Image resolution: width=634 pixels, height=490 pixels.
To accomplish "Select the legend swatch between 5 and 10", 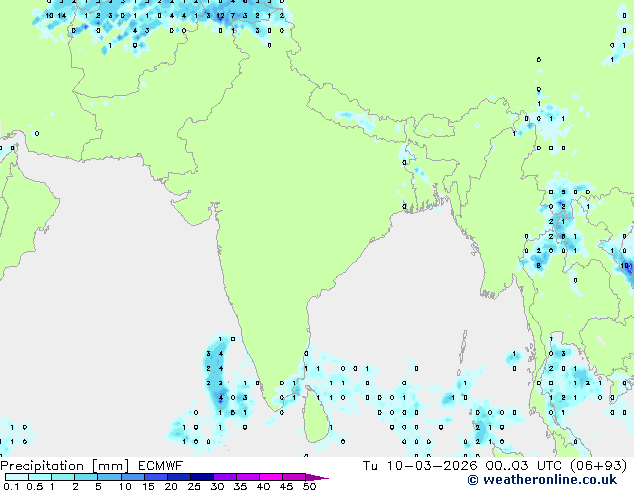I will [109, 477].
